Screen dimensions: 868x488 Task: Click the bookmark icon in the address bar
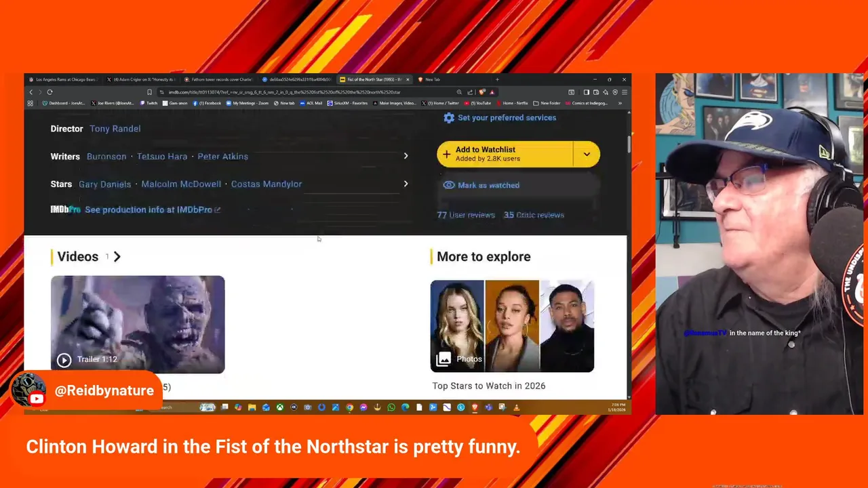[x=149, y=92]
